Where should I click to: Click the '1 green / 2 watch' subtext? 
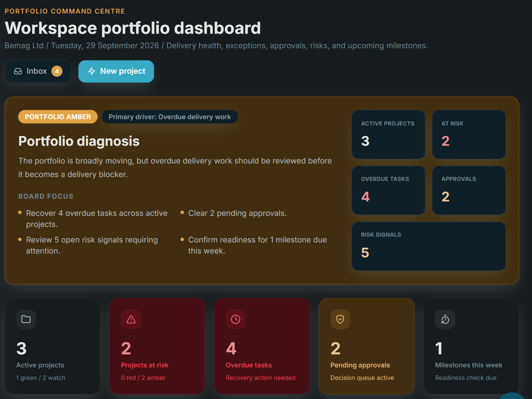point(41,378)
